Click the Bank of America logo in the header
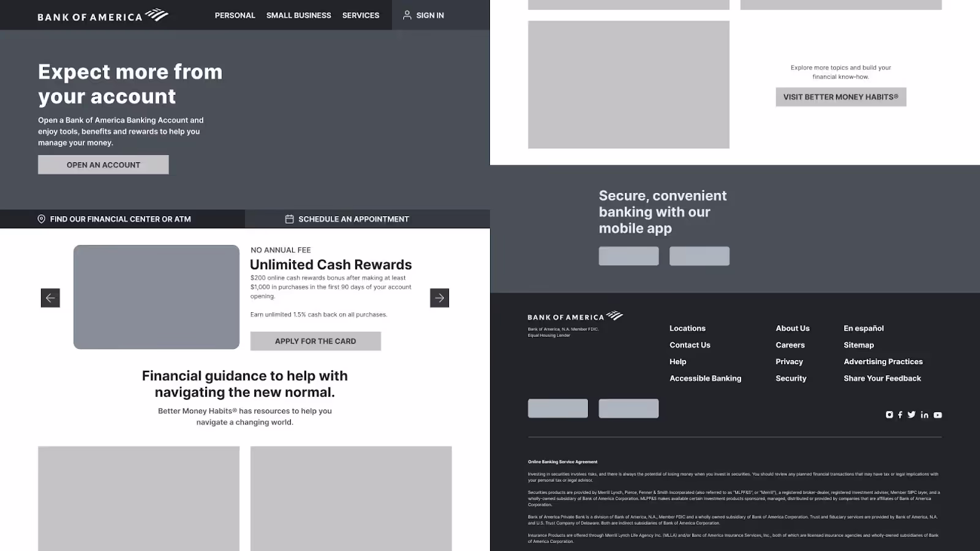Screen dimensions: 980x551 pos(102,15)
